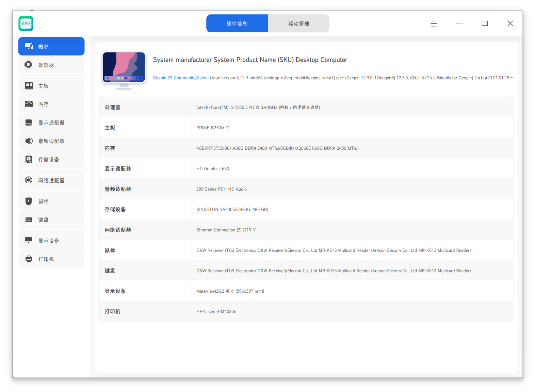Open the 内存 memory icon in sidebar
This screenshot has height=392, width=535.
pos(29,104)
